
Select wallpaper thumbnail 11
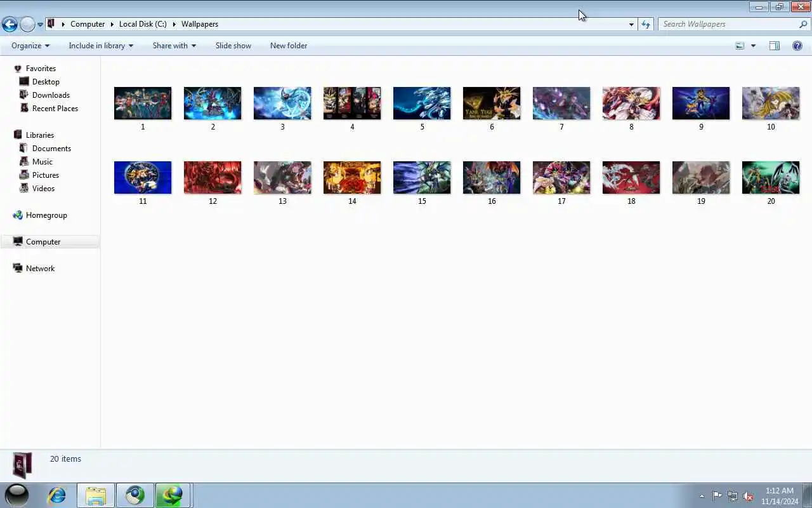(143, 178)
